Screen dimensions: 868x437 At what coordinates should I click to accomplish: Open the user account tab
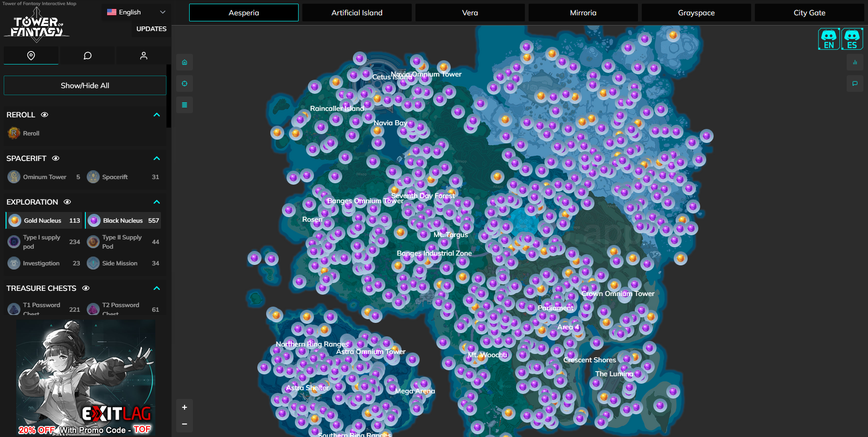[x=144, y=56]
